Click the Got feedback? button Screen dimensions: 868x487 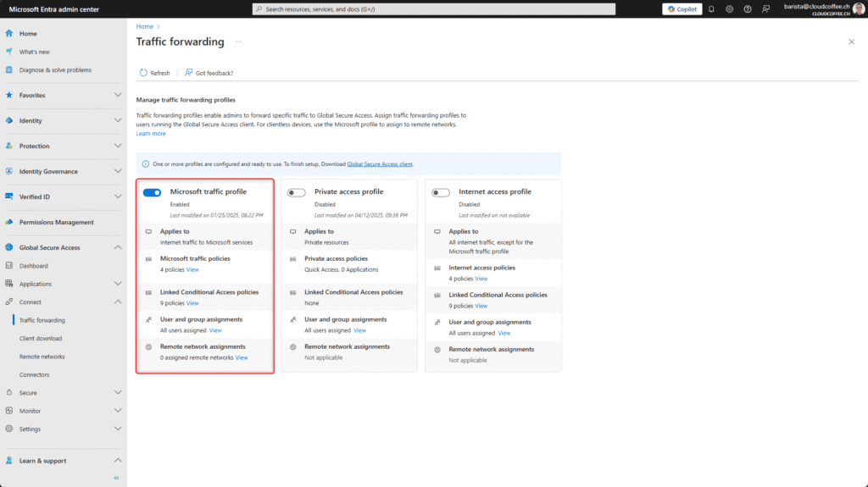[x=209, y=73]
